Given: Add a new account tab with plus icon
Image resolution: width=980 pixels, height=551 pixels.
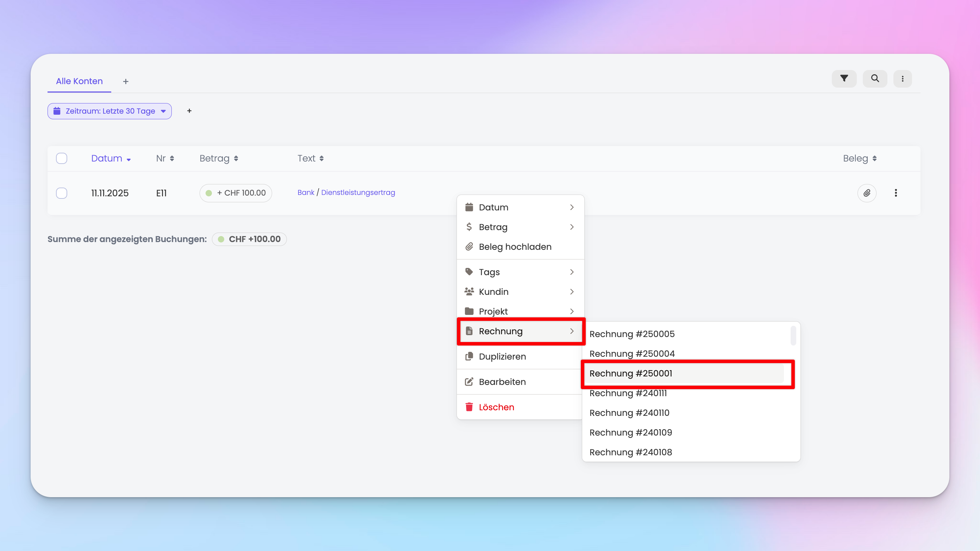Looking at the screenshot, I should point(126,81).
